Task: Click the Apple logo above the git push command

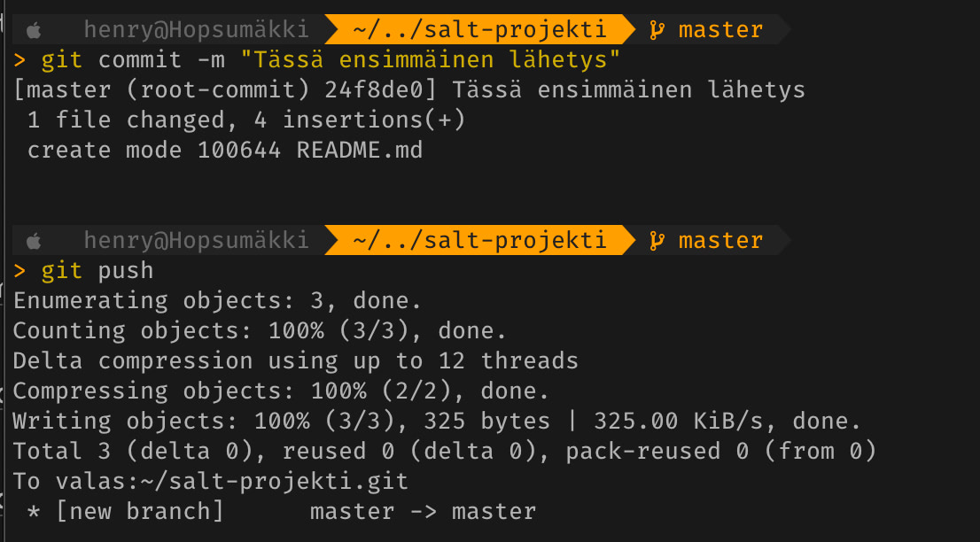Action: [35, 241]
